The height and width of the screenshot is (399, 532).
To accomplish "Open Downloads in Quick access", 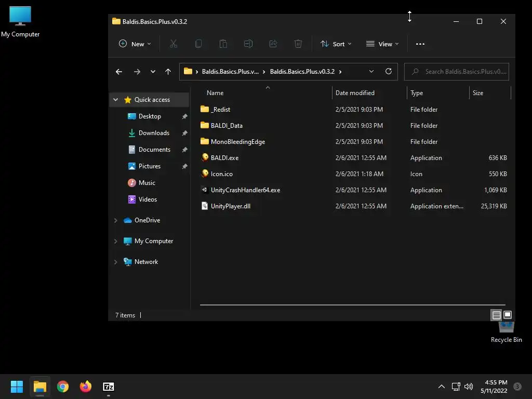I will click(x=154, y=133).
